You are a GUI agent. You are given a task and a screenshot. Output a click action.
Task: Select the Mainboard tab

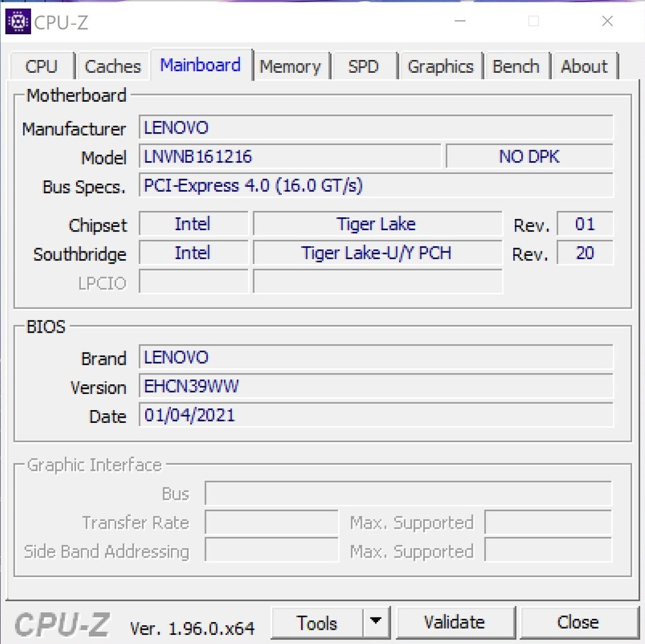click(201, 65)
